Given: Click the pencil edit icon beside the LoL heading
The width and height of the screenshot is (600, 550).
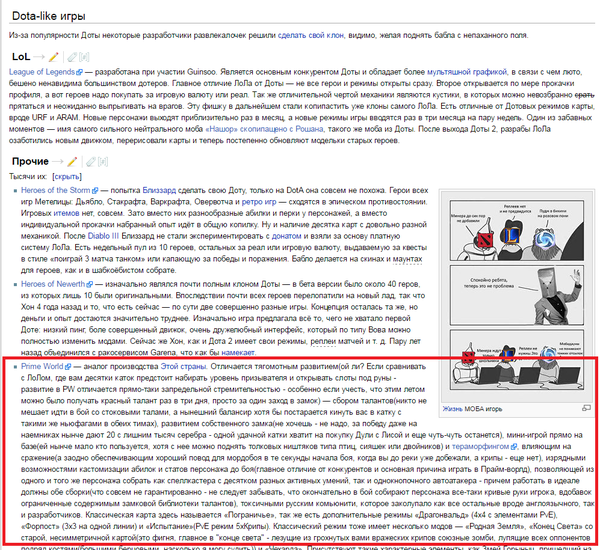Looking at the screenshot, I should [54, 55].
